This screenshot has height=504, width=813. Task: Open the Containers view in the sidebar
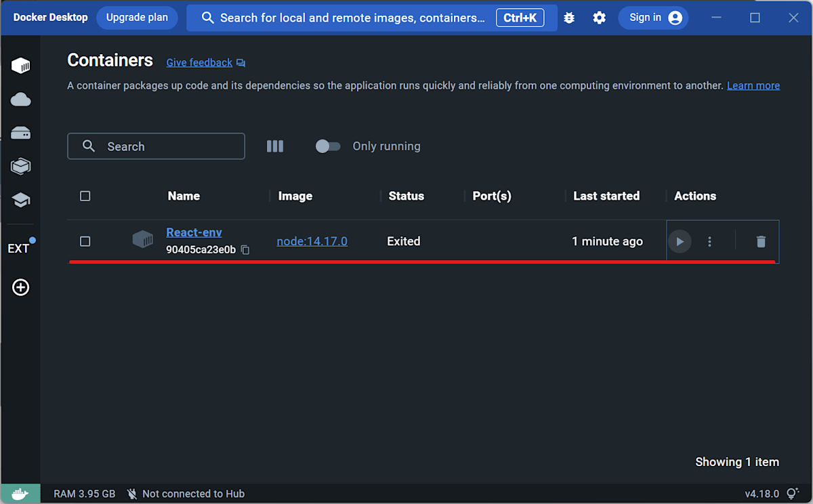20,66
